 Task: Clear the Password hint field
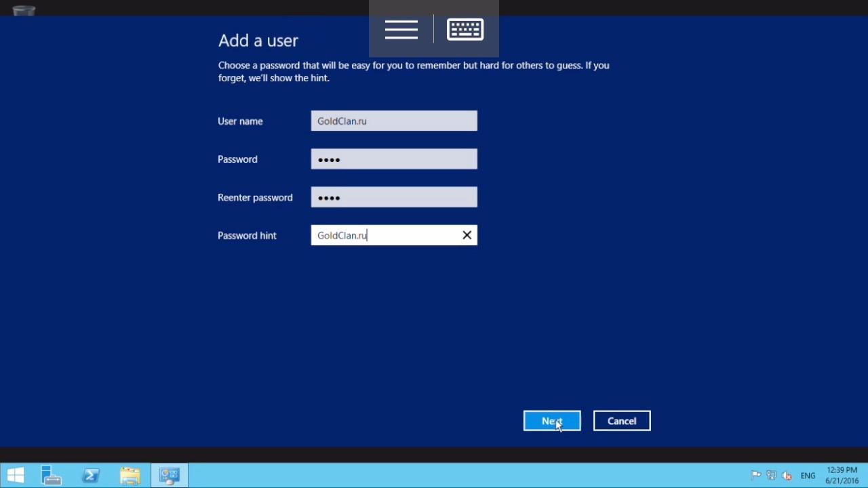coord(467,235)
